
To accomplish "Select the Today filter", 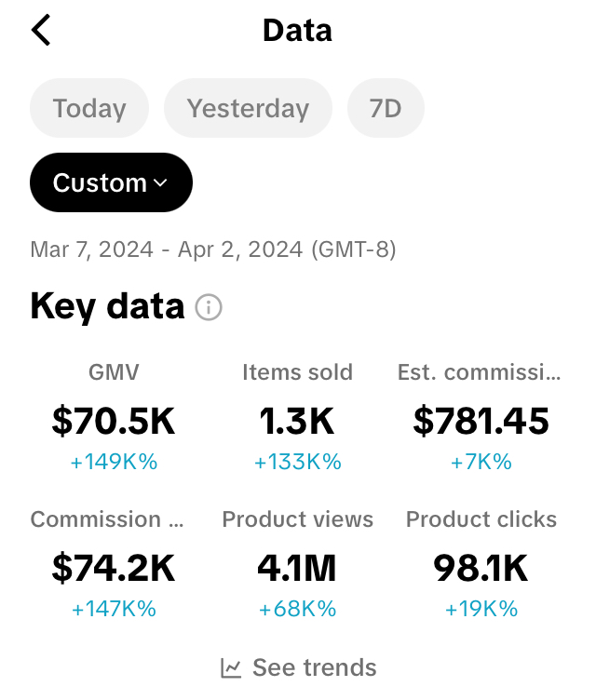I will 89,109.
